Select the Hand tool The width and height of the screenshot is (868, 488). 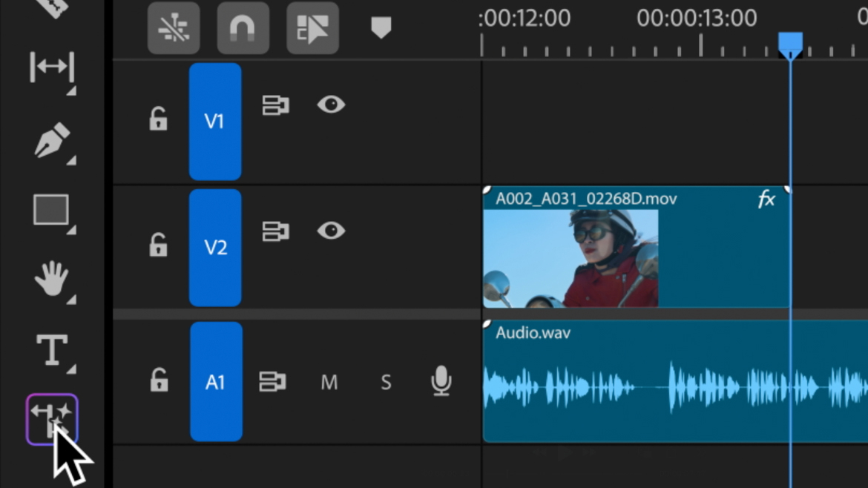pos(52,280)
